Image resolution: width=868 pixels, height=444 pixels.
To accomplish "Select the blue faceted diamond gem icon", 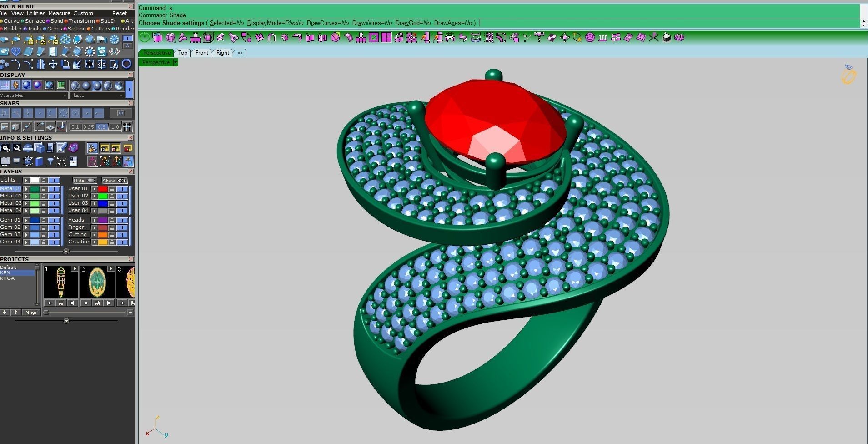I will [x=16, y=51].
